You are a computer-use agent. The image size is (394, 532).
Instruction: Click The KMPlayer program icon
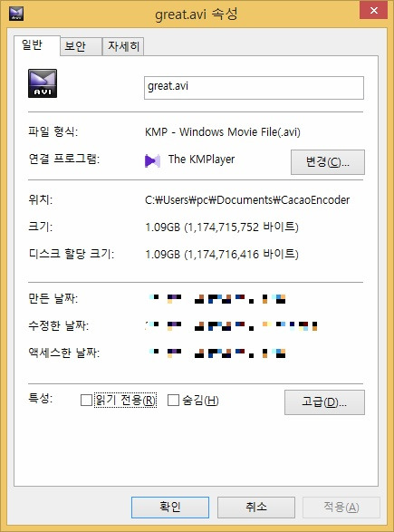[152, 160]
